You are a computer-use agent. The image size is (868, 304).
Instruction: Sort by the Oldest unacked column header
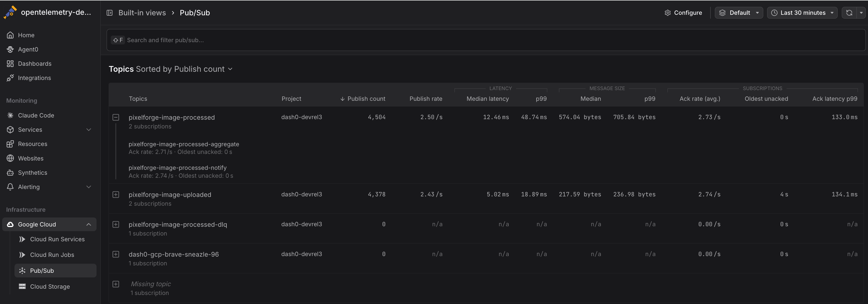(x=766, y=99)
